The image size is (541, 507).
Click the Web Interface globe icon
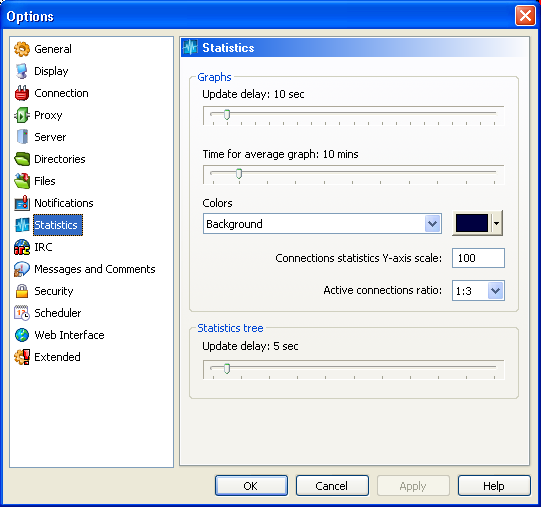point(22,335)
